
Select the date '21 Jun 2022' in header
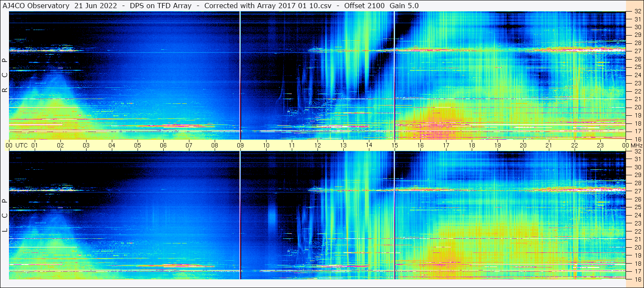(x=96, y=6)
